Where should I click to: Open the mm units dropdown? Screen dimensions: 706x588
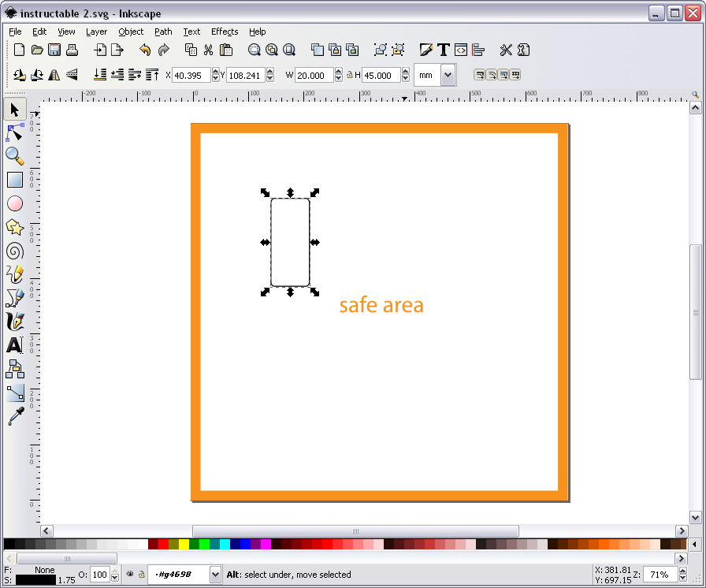(x=448, y=75)
